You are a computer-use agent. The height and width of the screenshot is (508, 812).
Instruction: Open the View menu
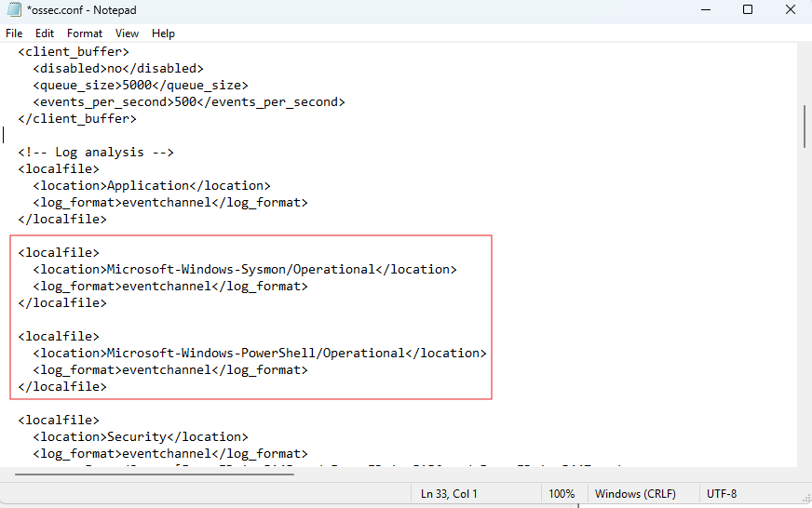(127, 33)
